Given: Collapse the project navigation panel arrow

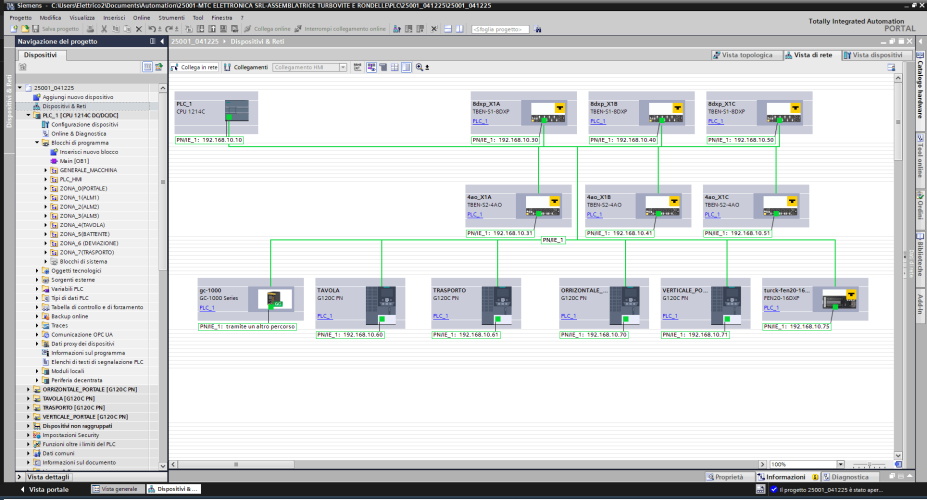Looking at the screenshot, I should tap(162, 41).
